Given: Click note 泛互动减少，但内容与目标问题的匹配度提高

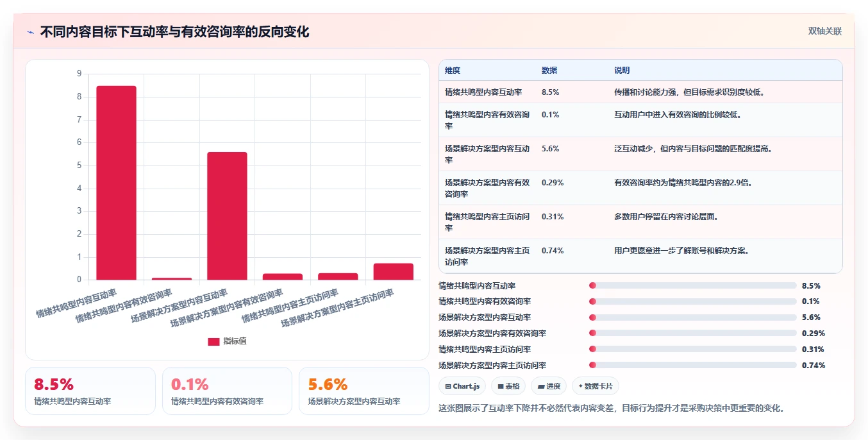Looking at the screenshot, I should (x=693, y=148).
